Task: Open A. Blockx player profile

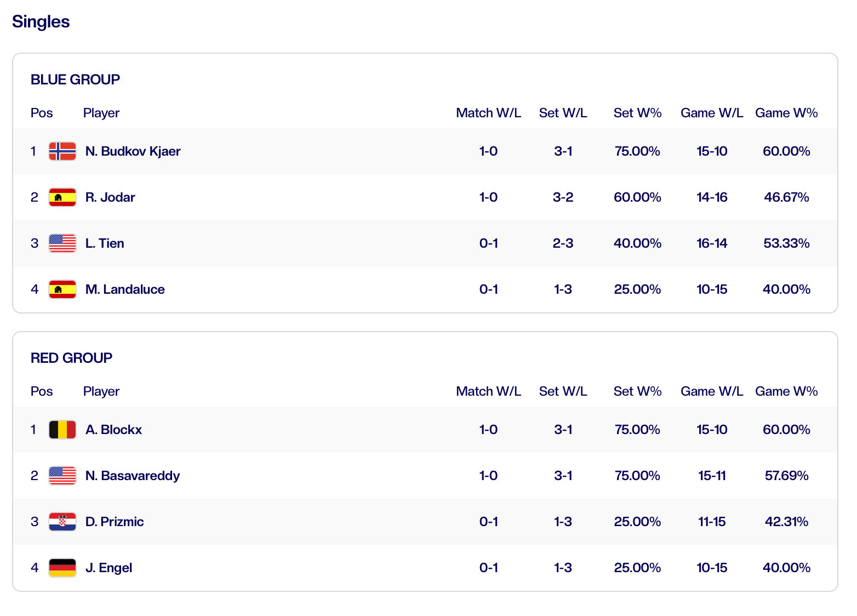Action: click(x=113, y=430)
